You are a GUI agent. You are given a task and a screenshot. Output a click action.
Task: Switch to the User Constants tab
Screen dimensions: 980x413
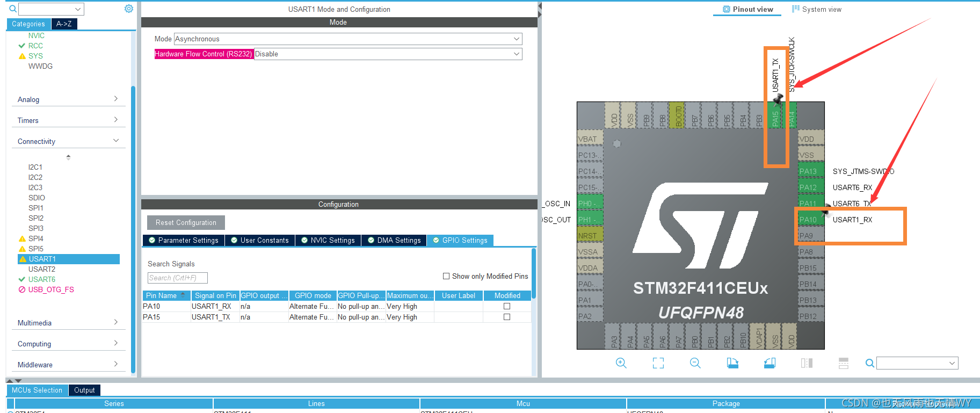pyautogui.click(x=260, y=240)
